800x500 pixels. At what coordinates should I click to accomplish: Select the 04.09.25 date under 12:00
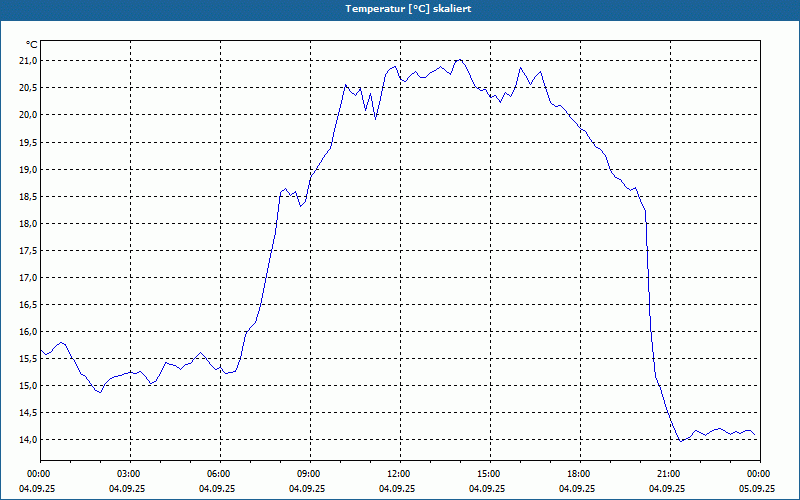click(397, 489)
